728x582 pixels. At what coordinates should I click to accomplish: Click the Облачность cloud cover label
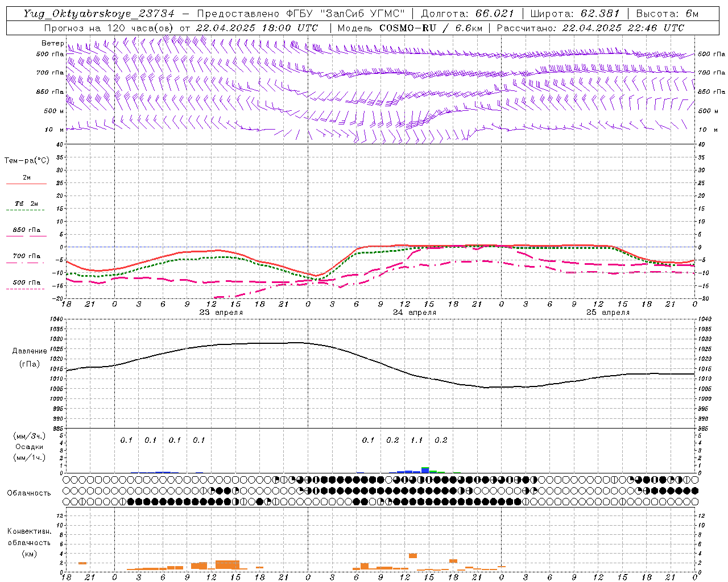click(29, 493)
